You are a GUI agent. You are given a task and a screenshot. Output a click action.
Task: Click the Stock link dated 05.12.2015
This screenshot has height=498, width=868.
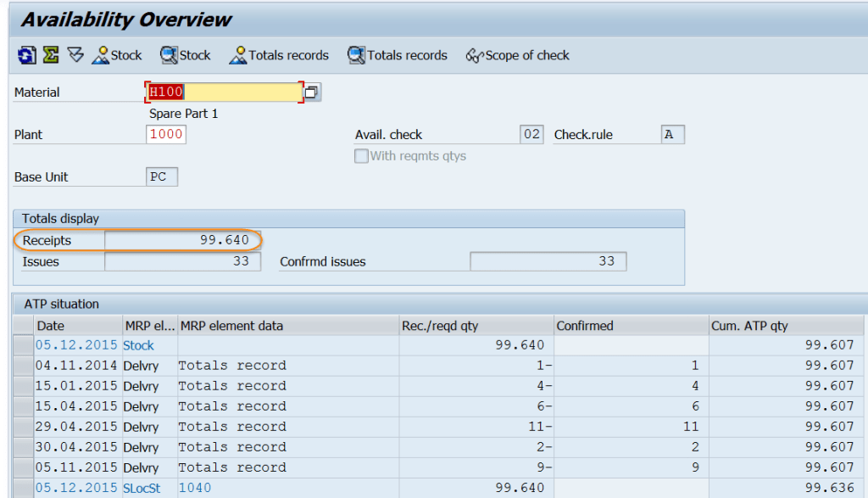[x=138, y=344]
